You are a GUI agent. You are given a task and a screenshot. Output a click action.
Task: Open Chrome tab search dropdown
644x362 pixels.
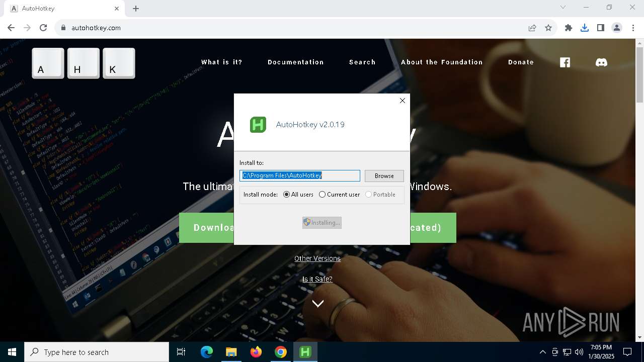pos(563,8)
